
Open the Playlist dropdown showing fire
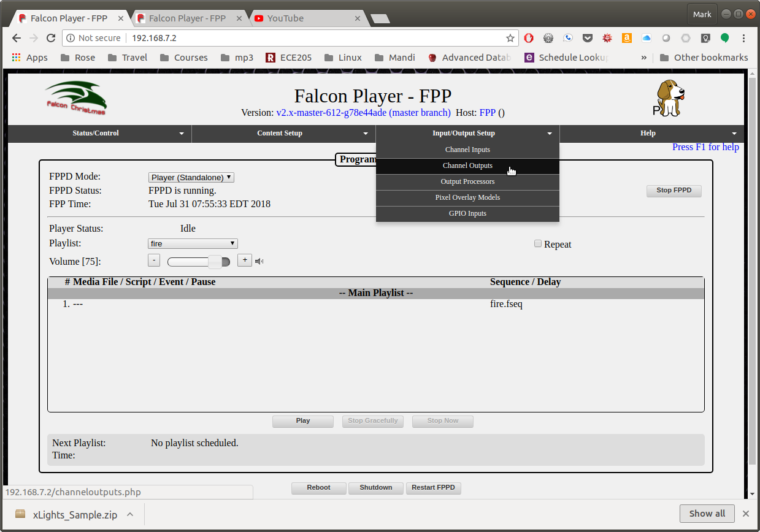192,243
